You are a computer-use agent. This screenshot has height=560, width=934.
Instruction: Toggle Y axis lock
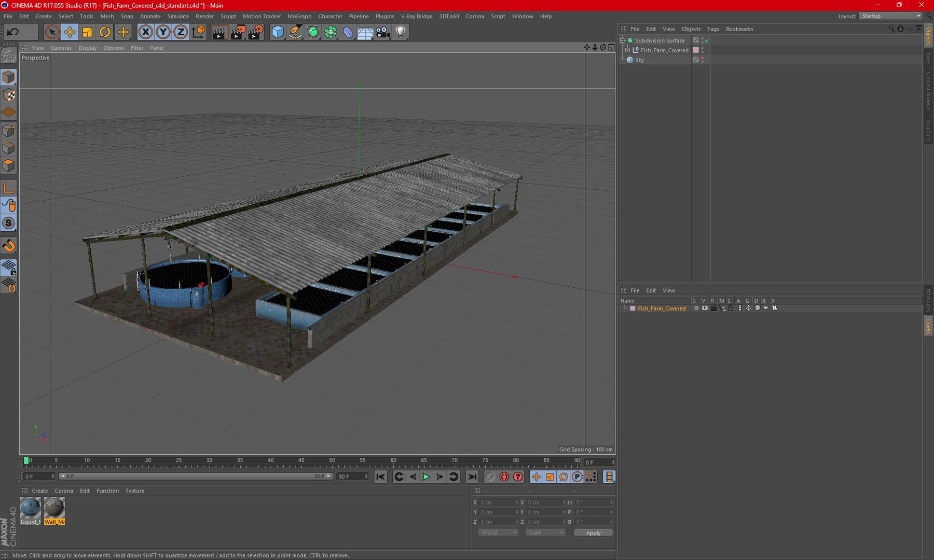coord(163,32)
